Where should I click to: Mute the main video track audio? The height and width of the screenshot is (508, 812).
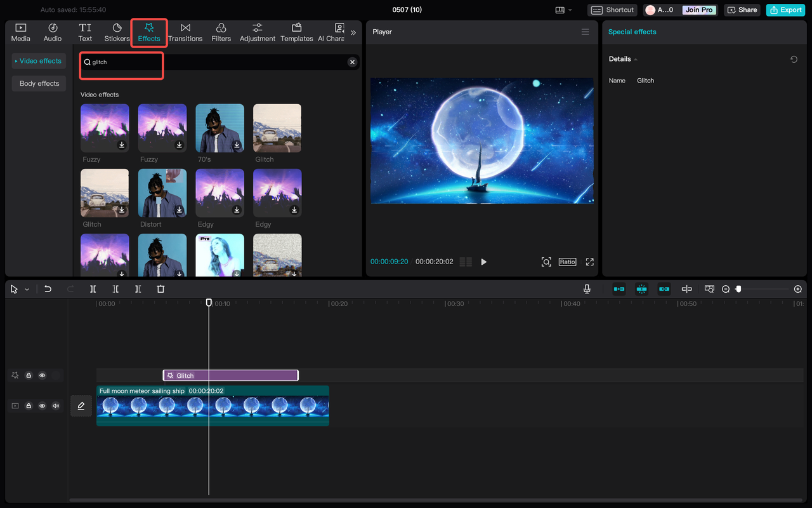(x=56, y=406)
